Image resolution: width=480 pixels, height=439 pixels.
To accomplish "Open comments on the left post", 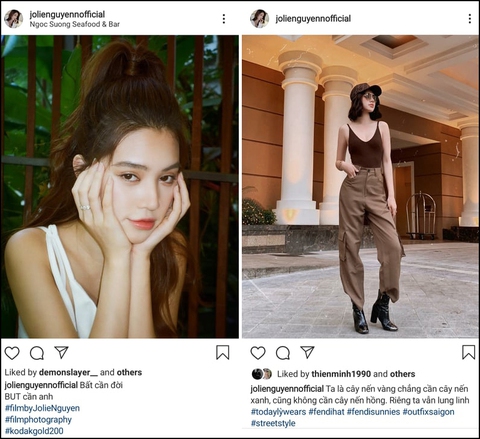I will pyautogui.click(x=37, y=353).
